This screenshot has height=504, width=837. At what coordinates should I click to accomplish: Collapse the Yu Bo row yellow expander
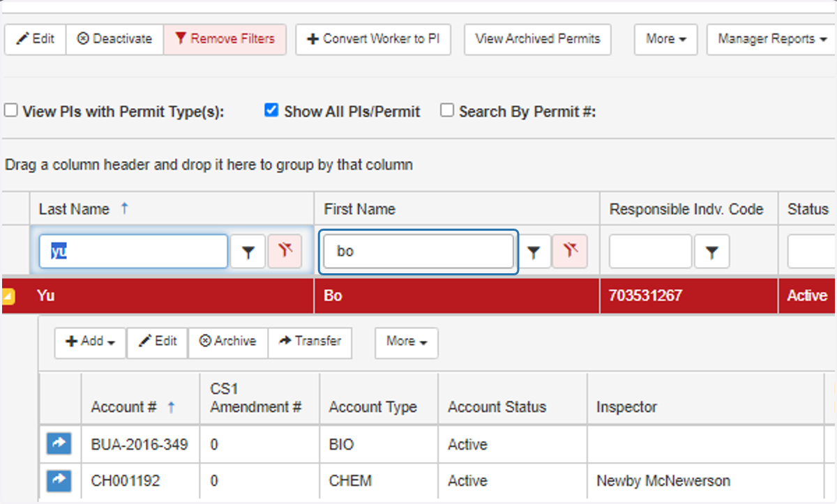tap(8, 296)
